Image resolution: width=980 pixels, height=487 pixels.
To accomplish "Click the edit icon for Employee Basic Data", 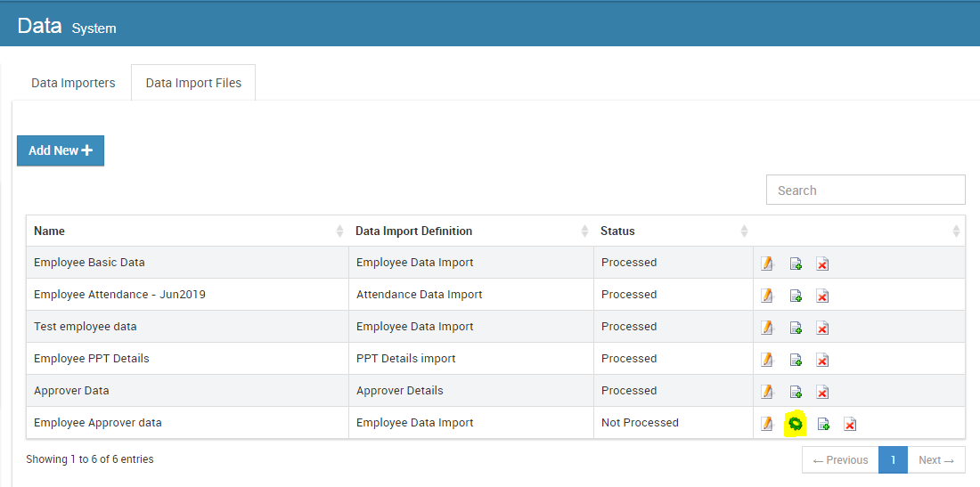I will coord(767,264).
